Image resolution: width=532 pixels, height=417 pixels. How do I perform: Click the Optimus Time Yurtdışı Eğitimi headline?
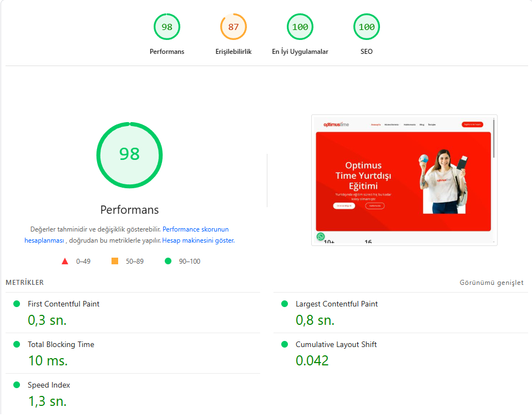(363, 175)
